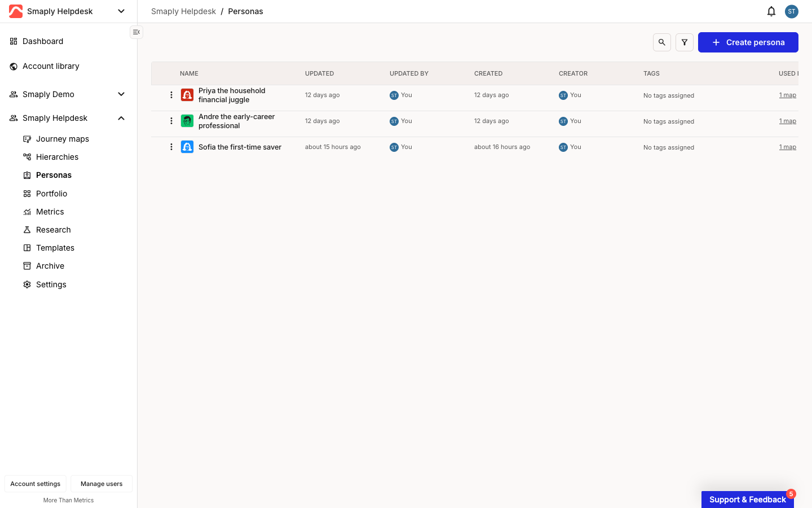812x508 pixels.
Task: Expand the Smaply Demo section
Action: [x=121, y=94]
